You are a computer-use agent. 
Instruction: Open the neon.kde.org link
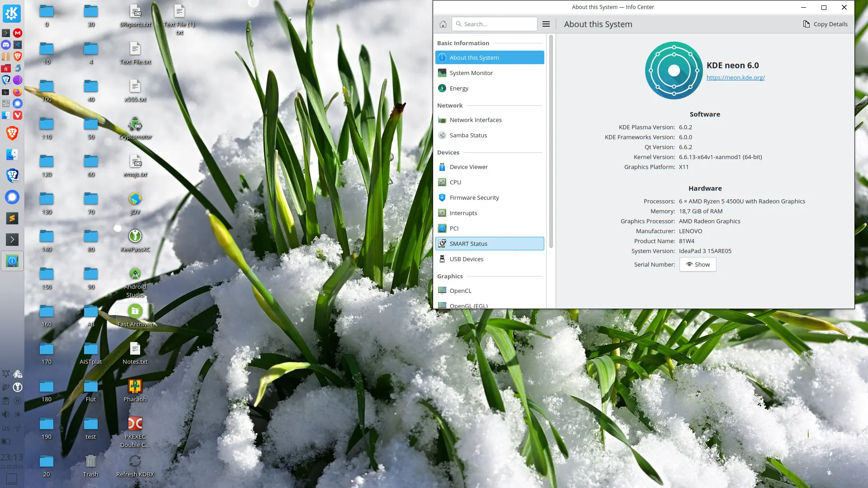[x=736, y=77]
